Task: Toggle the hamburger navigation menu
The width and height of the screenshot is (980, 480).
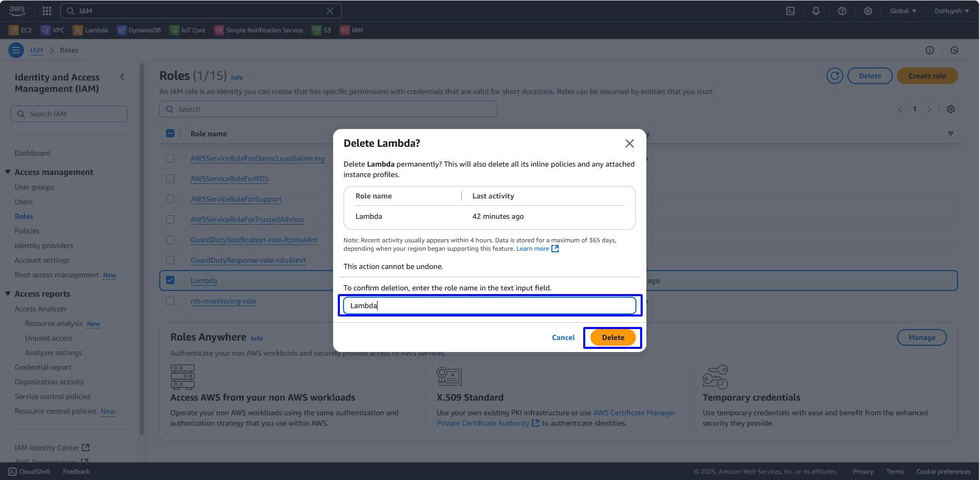Action: coord(16,50)
